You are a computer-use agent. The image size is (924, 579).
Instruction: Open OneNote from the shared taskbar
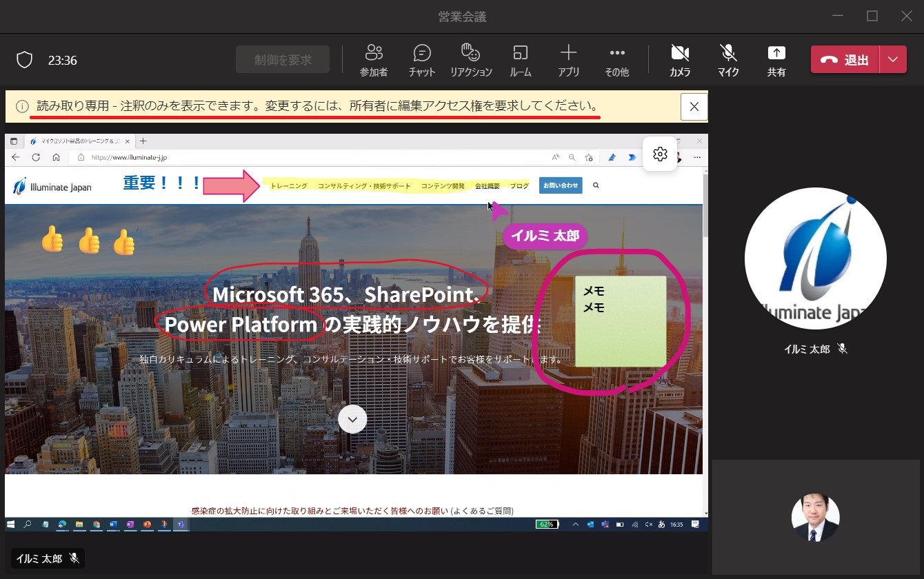[x=130, y=525]
